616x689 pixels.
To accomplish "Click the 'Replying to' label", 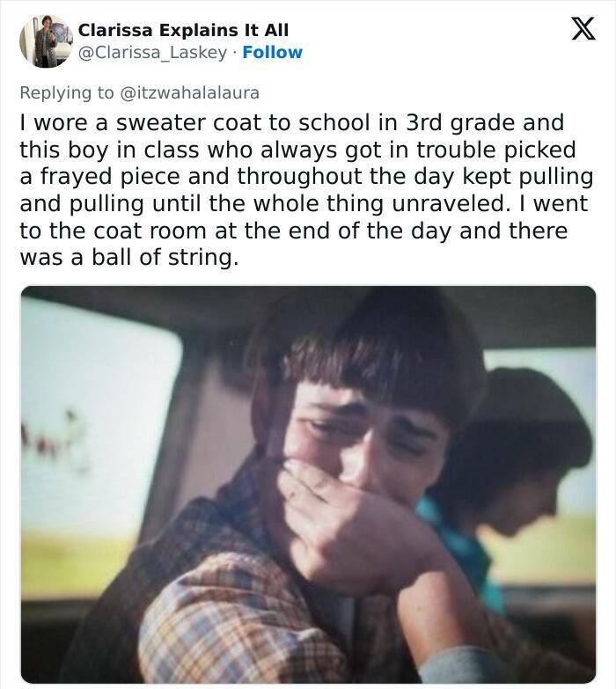I will point(66,92).
